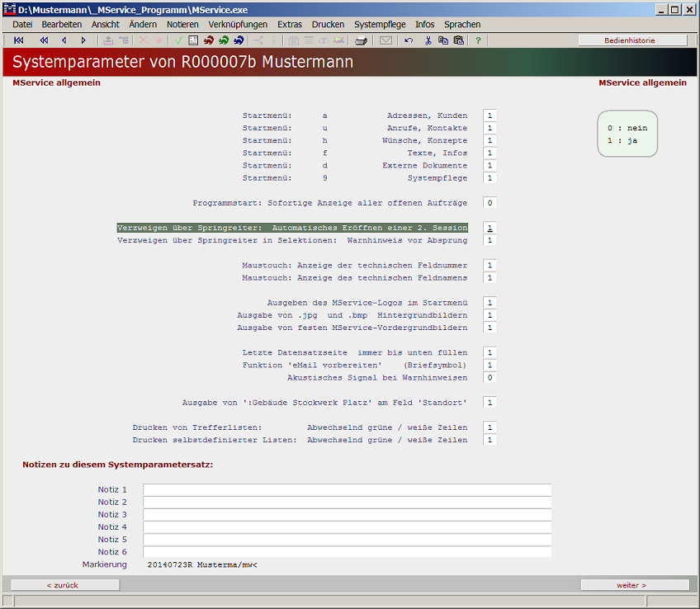
Task: Open help via the green question mark icon
Action: pos(479,40)
